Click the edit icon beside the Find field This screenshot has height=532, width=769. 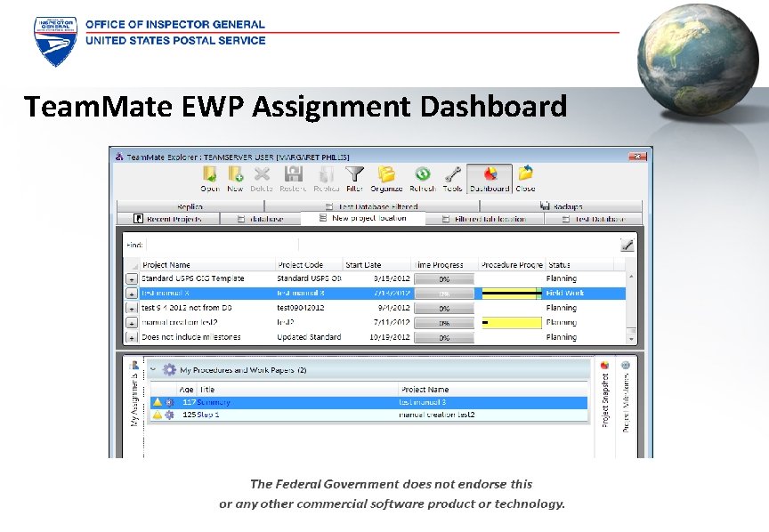tap(627, 245)
